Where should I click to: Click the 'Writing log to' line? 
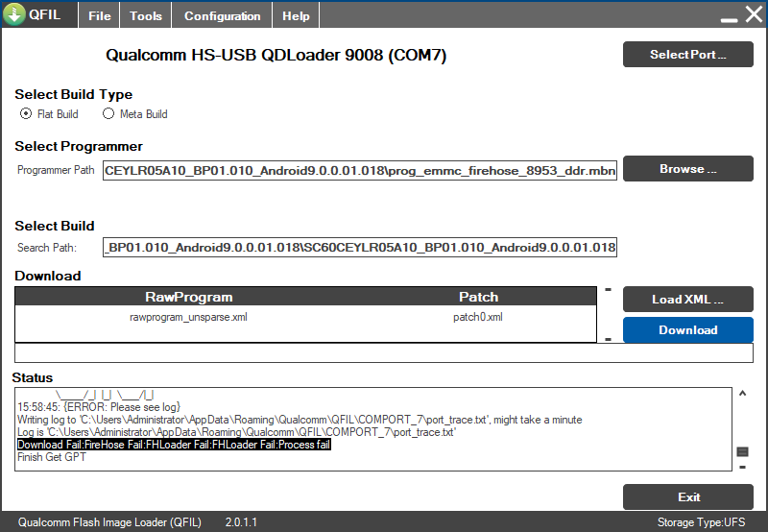(x=300, y=420)
